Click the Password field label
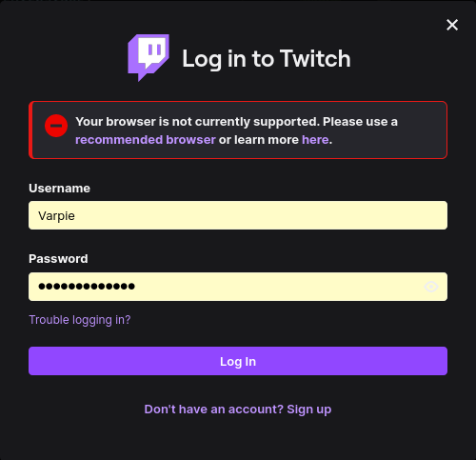This screenshot has height=460, width=476. point(58,259)
